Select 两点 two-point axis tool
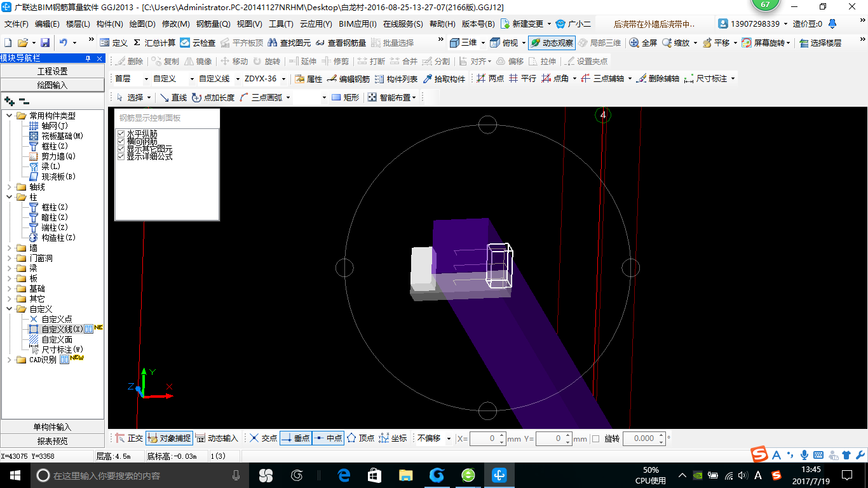Image resolution: width=868 pixels, height=488 pixels. point(490,79)
